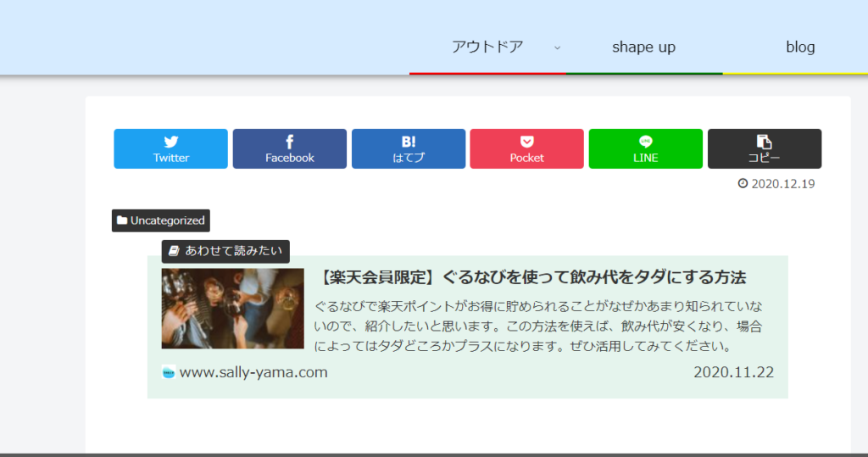This screenshot has height=457, width=868.
Task: Click the article excerpt about ぐるなび points
Action: click(x=538, y=326)
